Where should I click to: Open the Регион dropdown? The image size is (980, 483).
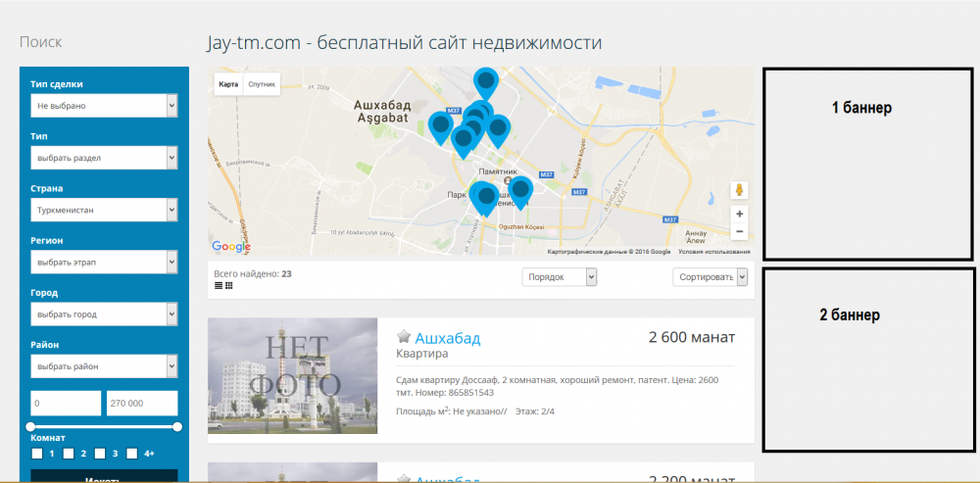point(104,262)
